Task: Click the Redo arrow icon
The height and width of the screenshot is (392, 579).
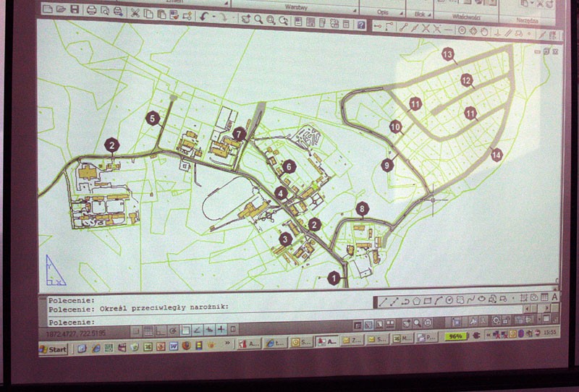Action: pyautogui.click(x=224, y=17)
